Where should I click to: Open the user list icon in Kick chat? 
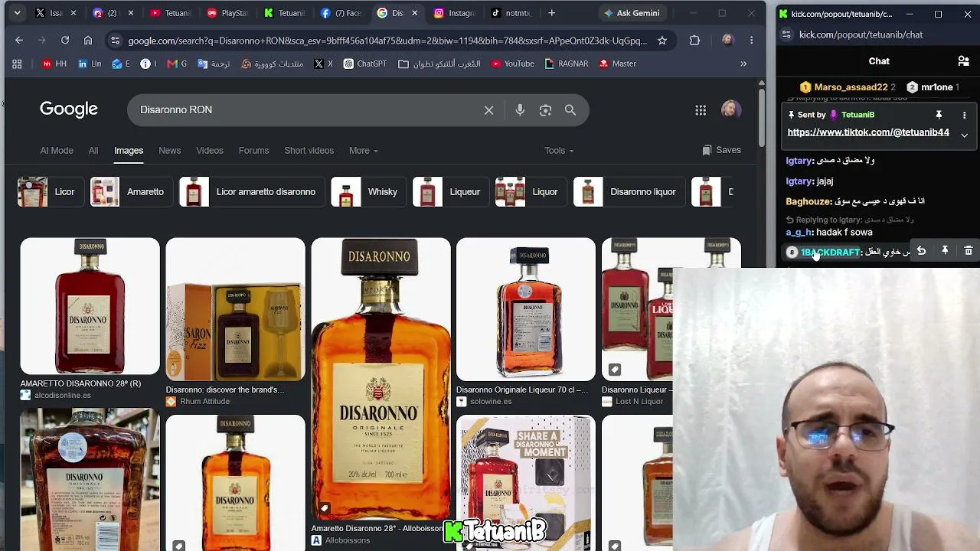964,61
